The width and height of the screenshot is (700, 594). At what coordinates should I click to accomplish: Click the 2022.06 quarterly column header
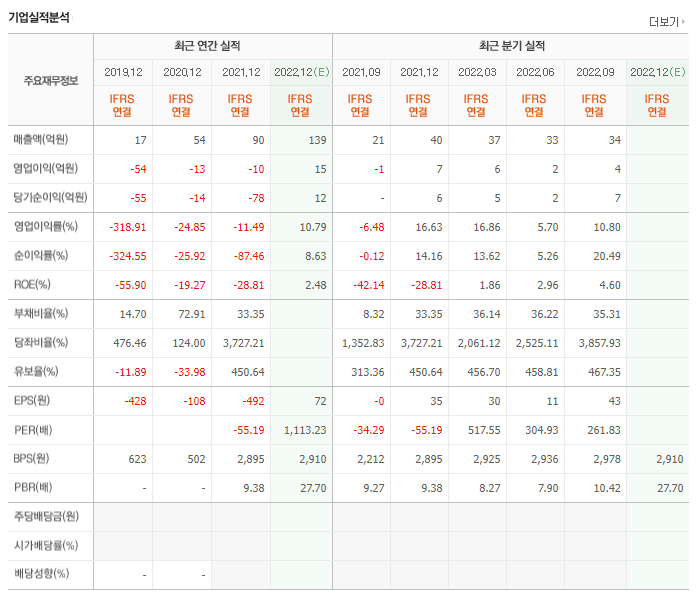click(x=535, y=72)
